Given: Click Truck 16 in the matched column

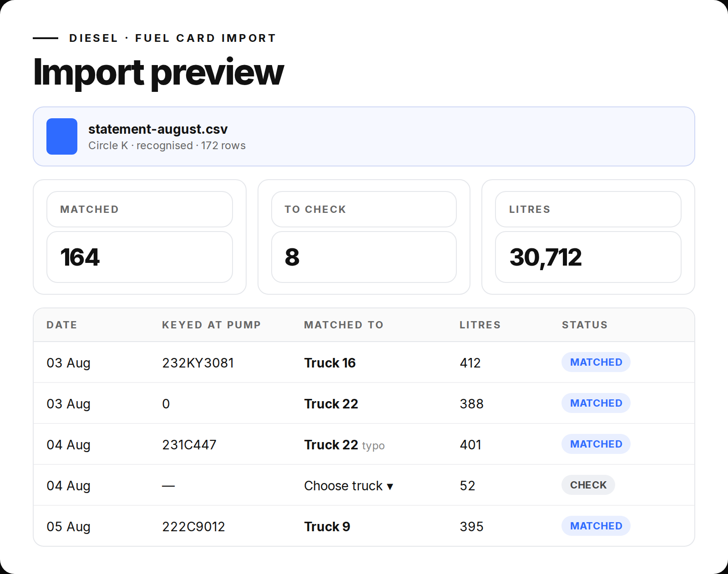Looking at the screenshot, I should 330,363.
